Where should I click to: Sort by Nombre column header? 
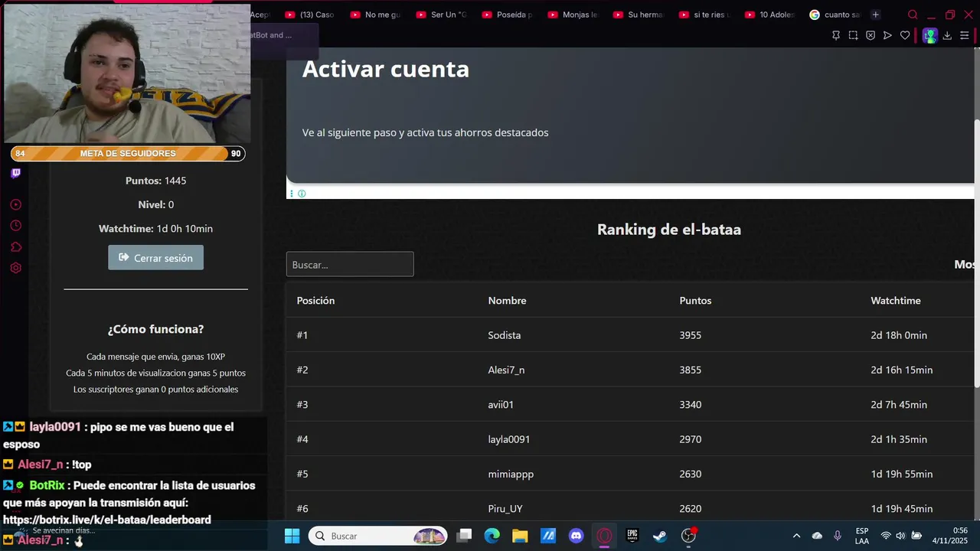507,301
